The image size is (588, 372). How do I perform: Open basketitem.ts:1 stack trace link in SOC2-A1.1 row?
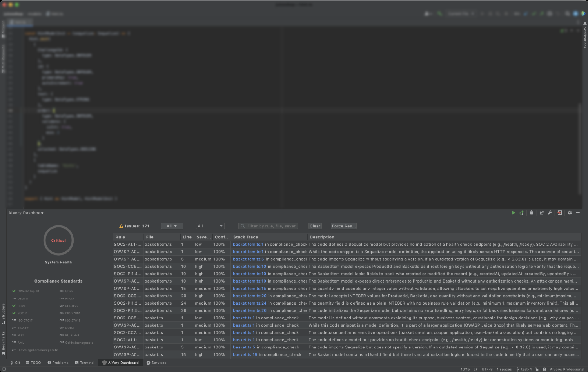click(248, 245)
